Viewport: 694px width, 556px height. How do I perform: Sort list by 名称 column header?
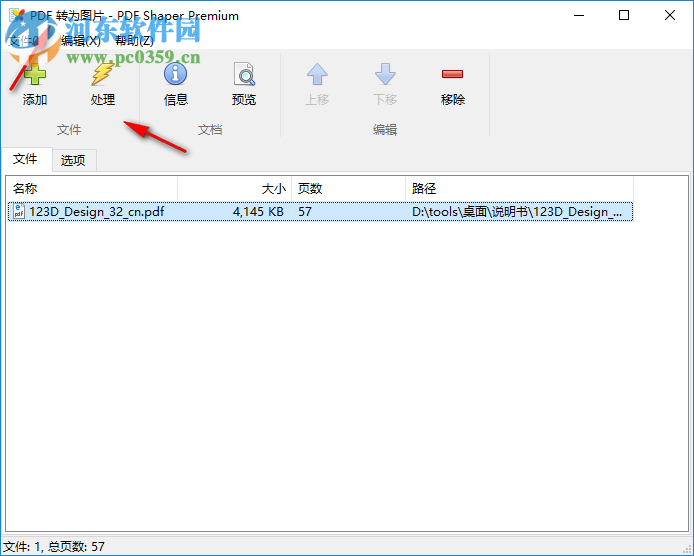(92, 189)
